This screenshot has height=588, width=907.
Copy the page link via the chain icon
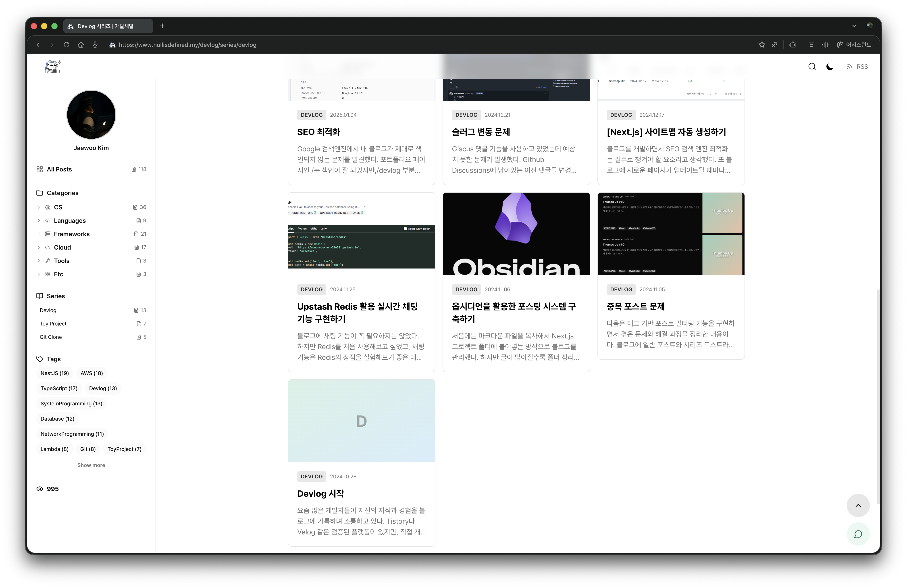774,45
